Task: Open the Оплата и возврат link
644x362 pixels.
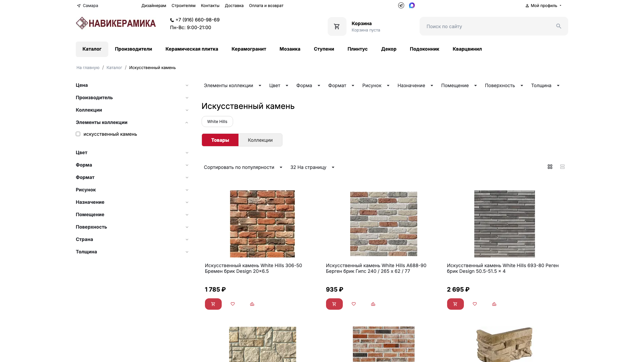Action: [266, 6]
